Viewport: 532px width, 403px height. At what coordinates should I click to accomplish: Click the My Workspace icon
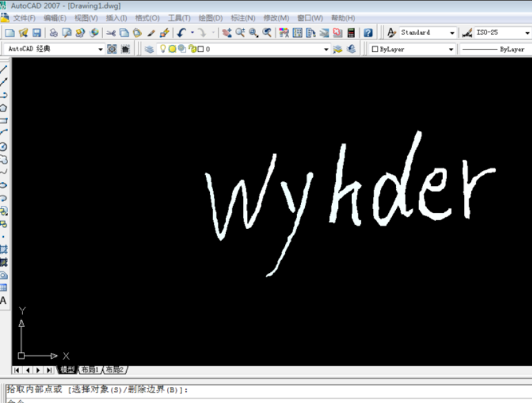[x=125, y=49]
